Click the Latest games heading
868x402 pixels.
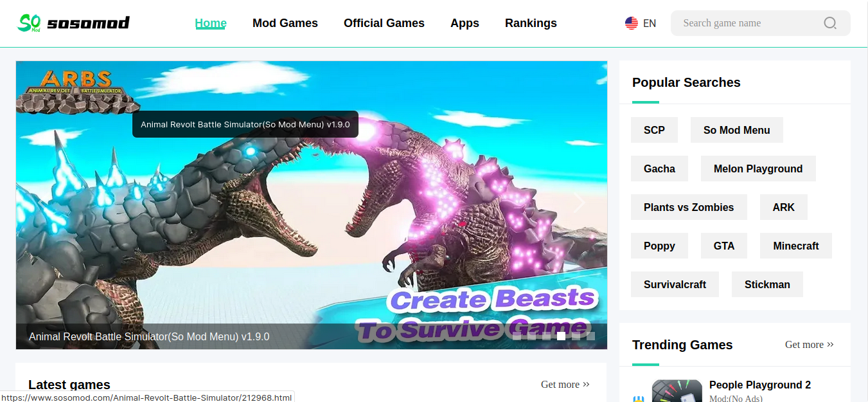[69, 385]
